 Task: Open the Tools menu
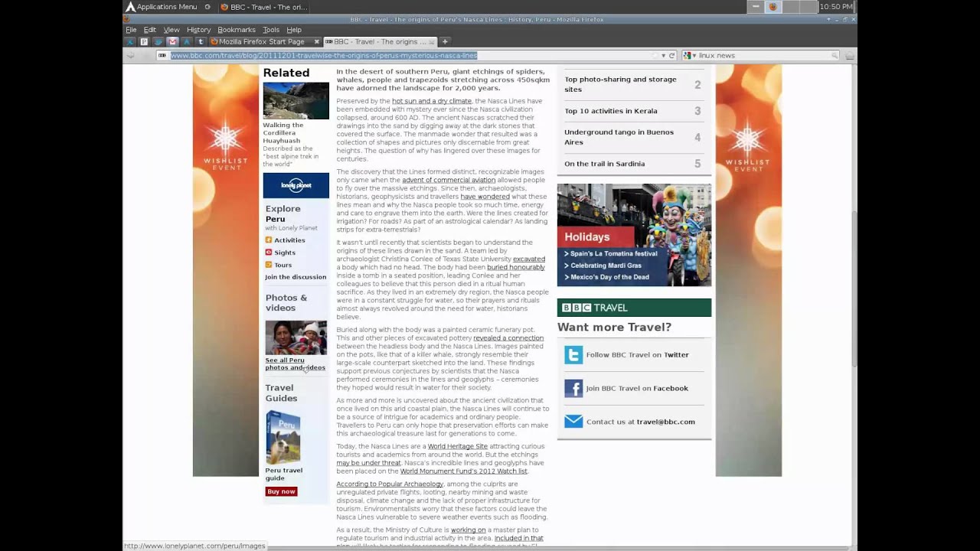[x=271, y=30]
